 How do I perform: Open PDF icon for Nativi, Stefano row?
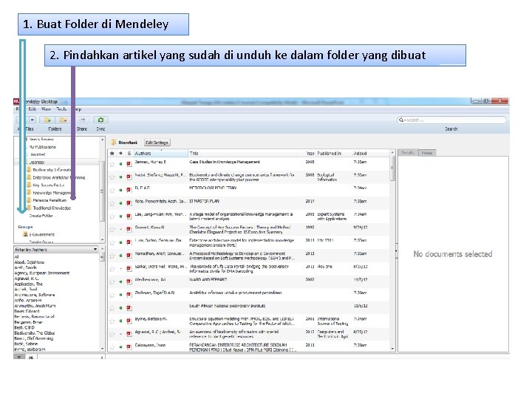129,177
